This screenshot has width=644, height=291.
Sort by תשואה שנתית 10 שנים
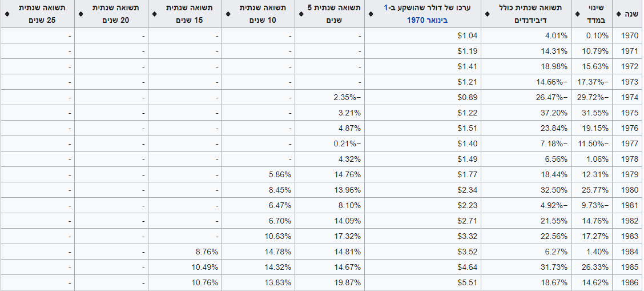point(227,14)
